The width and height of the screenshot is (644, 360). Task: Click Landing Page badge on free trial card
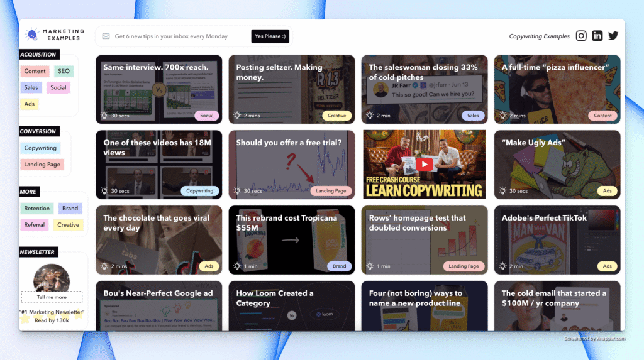331,191
